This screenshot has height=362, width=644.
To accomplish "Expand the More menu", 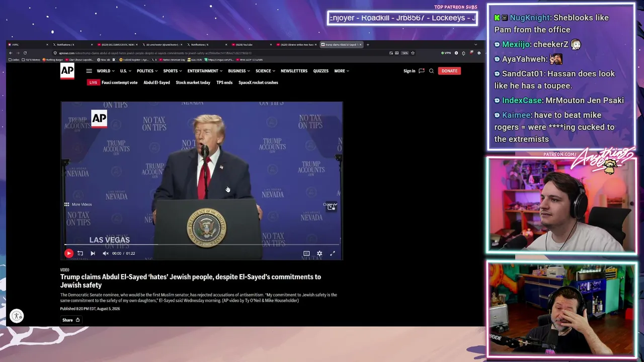I will coord(342,71).
